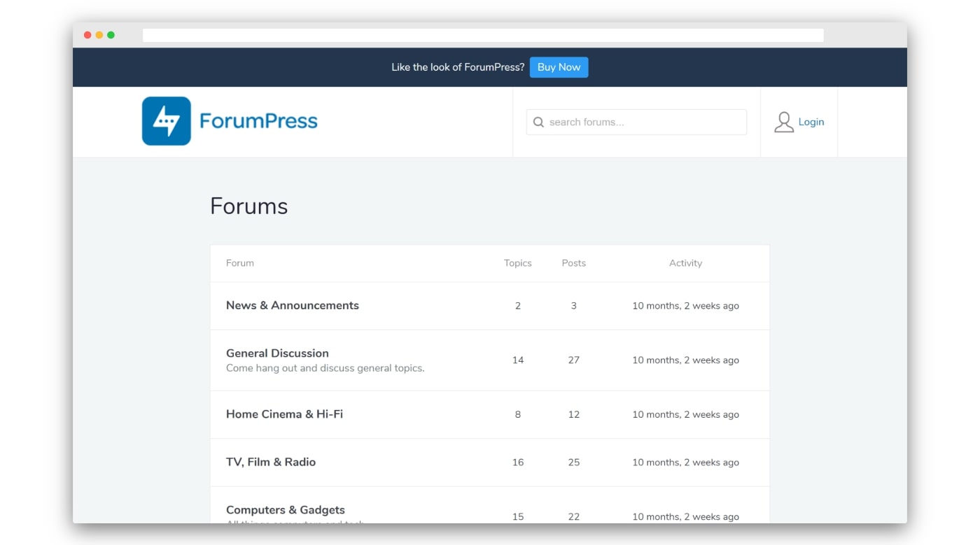980x545 pixels.
Task: Click topic count 14 for General Discussion
Action: pos(518,360)
